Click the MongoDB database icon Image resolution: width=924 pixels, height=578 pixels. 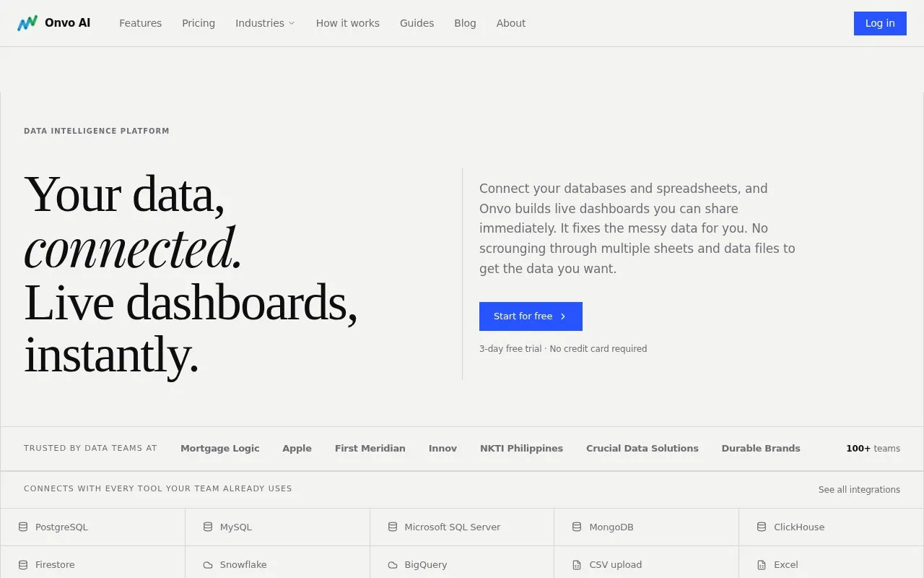coord(577,527)
